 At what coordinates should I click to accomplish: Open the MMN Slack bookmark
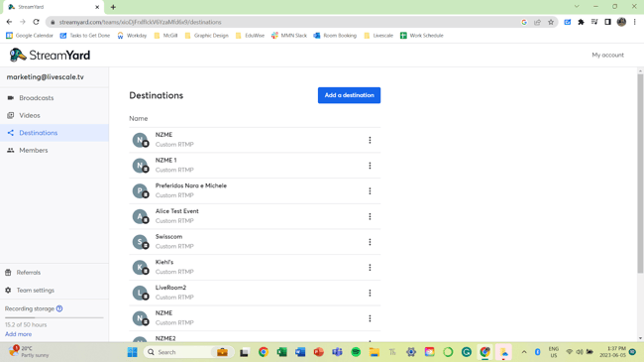click(289, 36)
